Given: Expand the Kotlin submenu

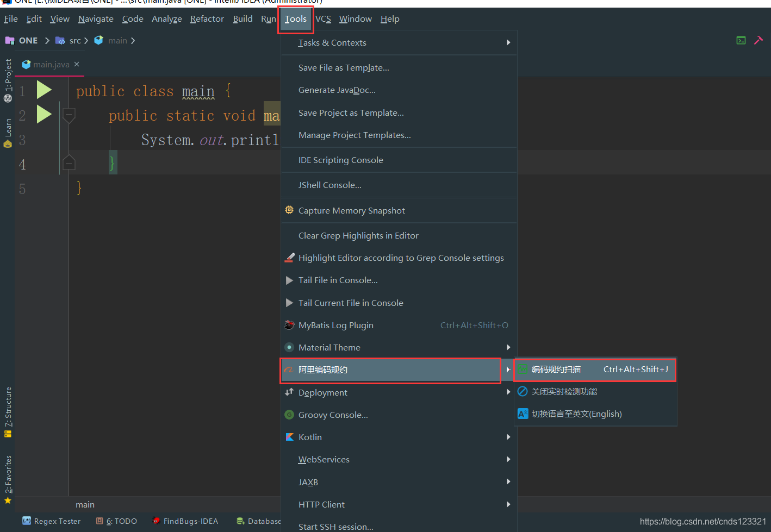Looking at the screenshot, I should point(399,437).
